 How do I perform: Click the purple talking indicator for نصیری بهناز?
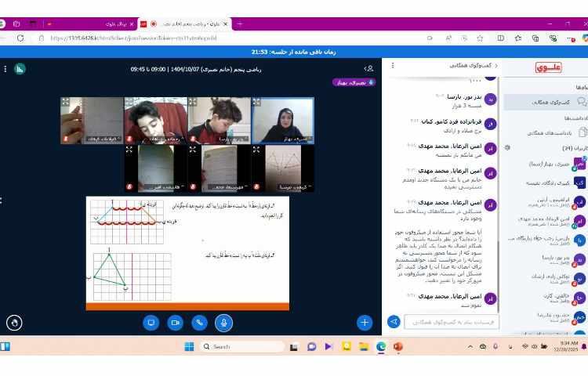(x=354, y=82)
